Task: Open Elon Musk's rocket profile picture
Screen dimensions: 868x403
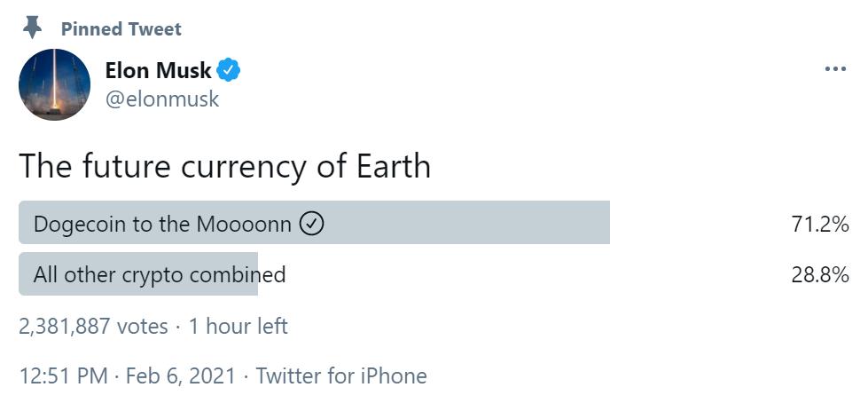Action: coord(54,84)
